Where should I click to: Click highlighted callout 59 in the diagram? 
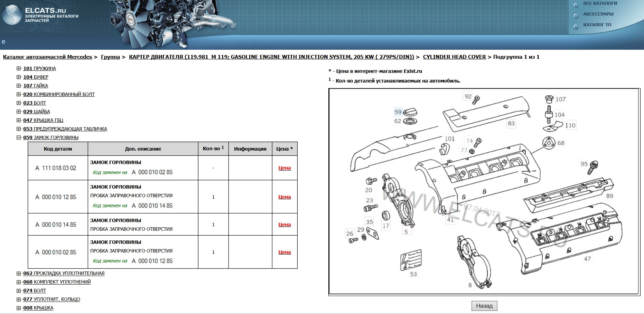coord(398,112)
